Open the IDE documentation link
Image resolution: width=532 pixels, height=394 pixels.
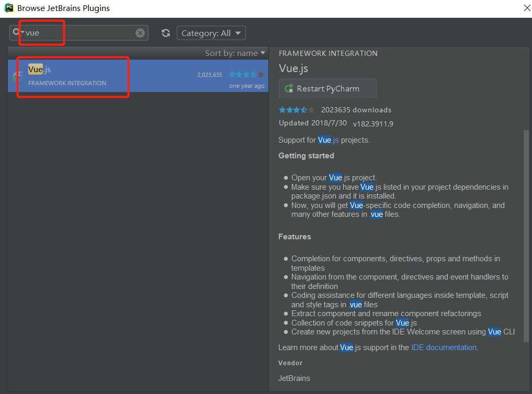point(444,347)
